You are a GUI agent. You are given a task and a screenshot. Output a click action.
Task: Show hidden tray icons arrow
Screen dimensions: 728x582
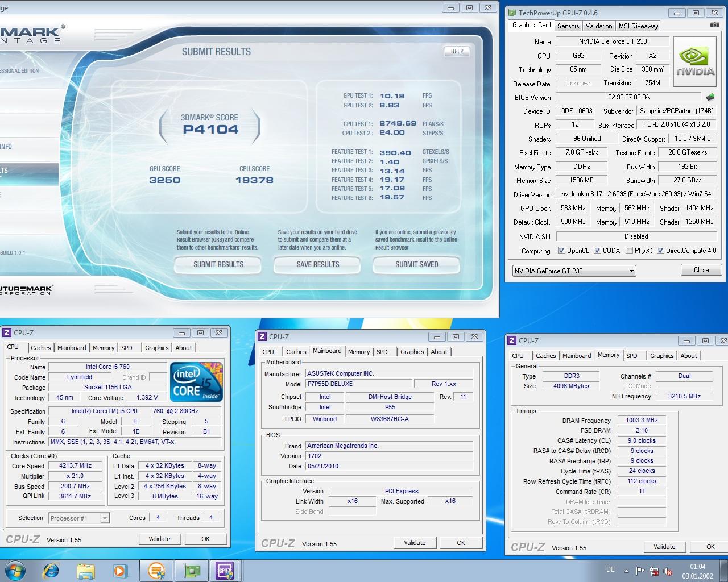tap(627, 571)
